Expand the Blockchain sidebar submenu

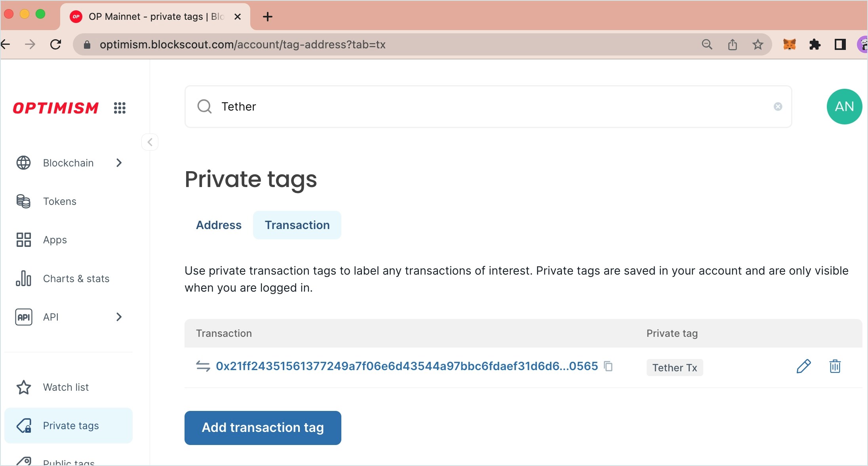tap(119, 163)
